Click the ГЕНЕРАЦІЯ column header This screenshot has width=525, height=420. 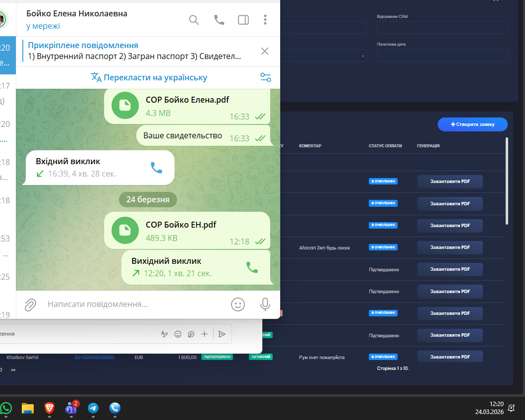click(428, 146)
